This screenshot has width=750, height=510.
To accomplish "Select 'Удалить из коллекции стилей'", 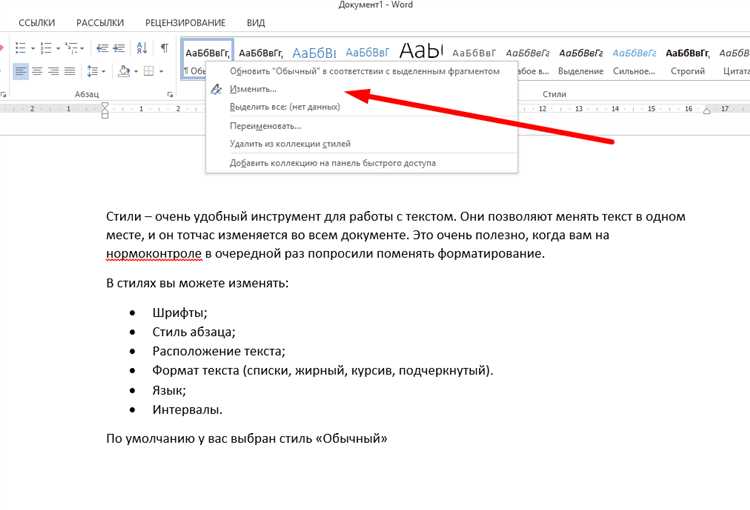I will coord(362,144).
